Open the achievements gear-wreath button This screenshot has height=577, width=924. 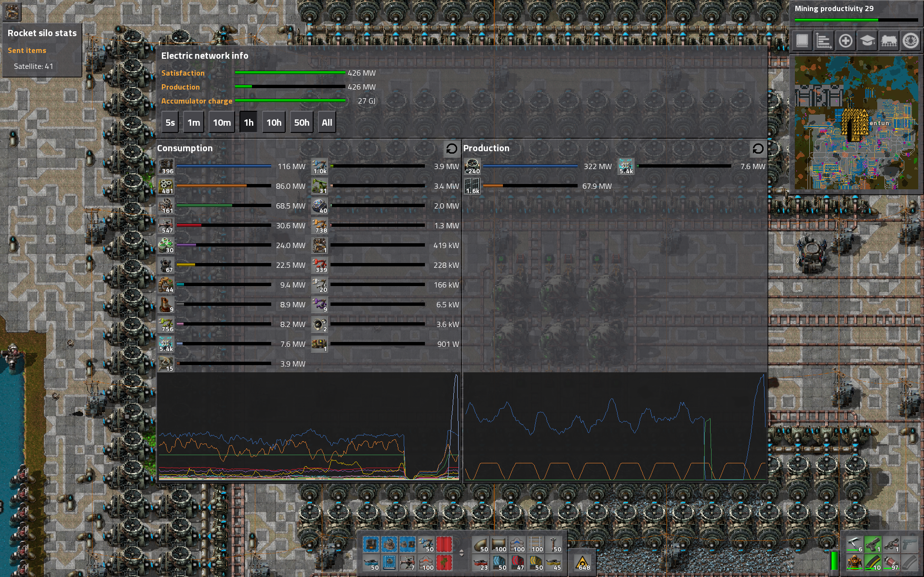911,41
